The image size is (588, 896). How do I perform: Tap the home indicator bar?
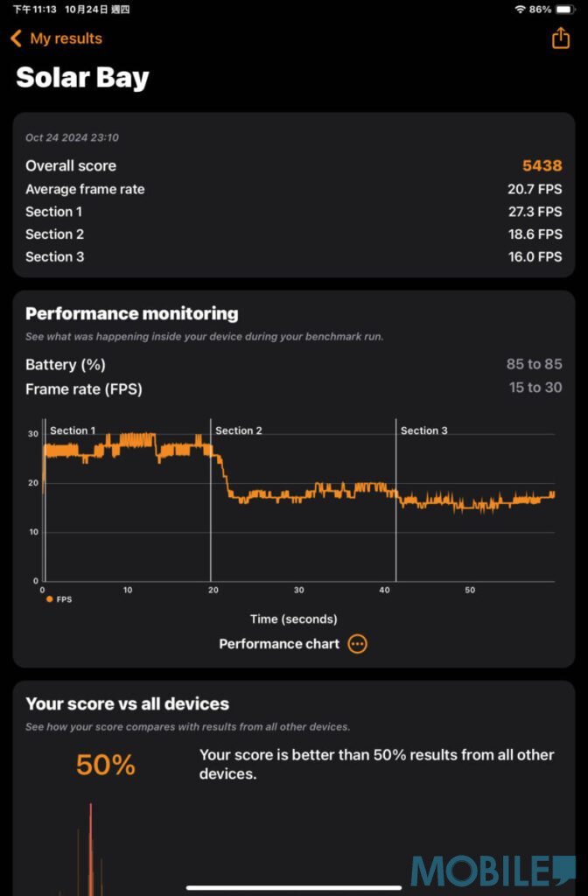point(294,887)
